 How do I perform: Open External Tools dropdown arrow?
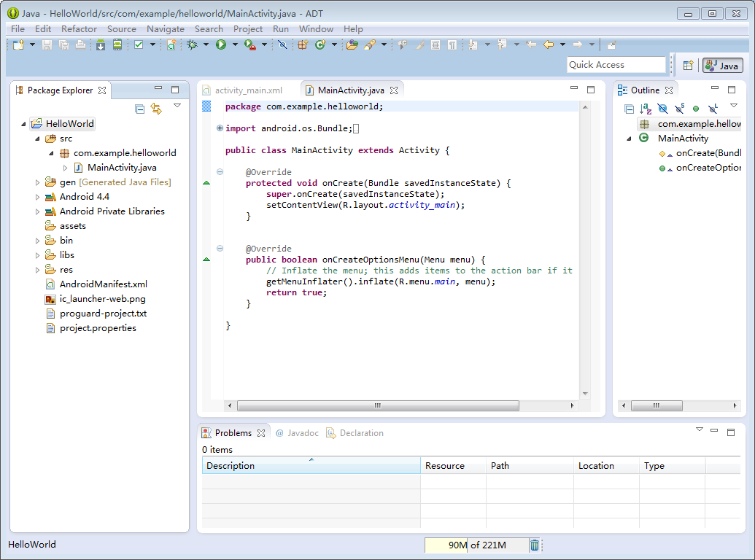(264, 44)
